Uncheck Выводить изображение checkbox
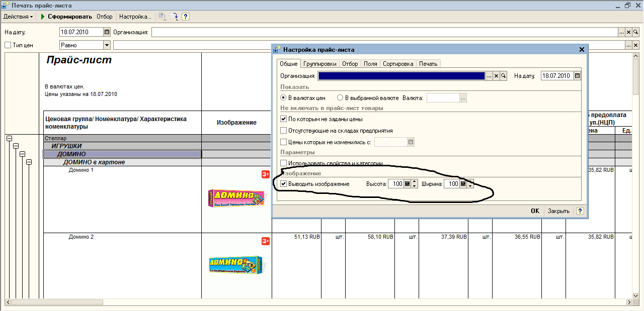 [284, 184]
